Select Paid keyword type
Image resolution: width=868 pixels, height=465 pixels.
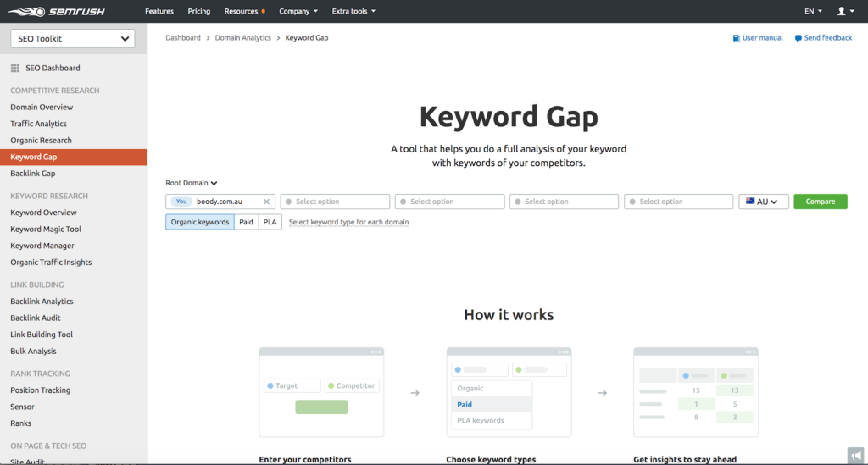pyautogui.click(x=246, y=222)
